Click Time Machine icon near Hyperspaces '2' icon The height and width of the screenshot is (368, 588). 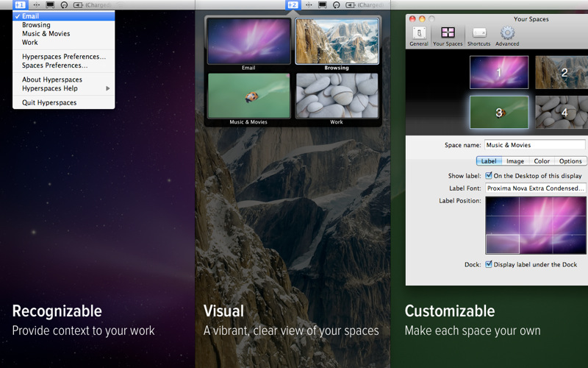tap(337, 5)
